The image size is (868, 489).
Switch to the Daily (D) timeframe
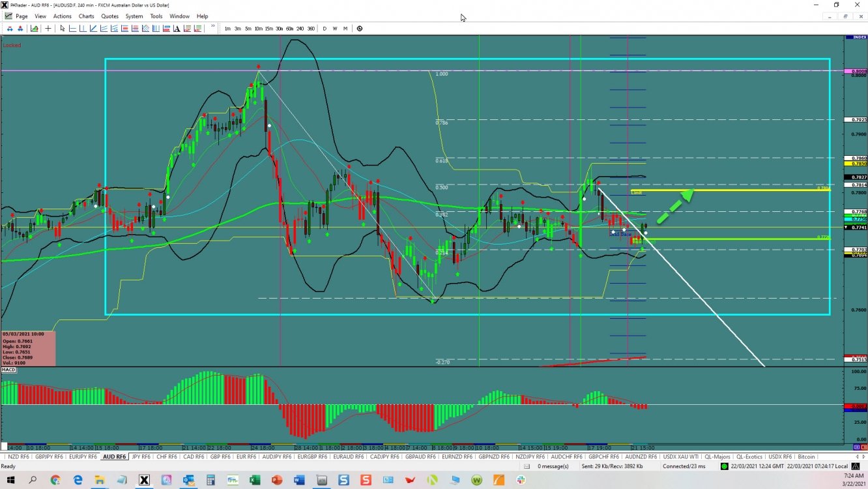pyautogui.click(x=325, y=29)
